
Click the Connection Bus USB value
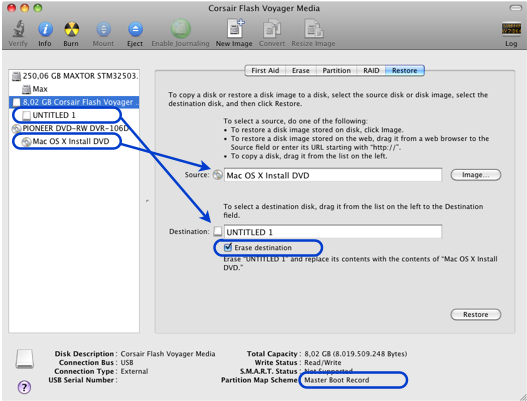[127, 363]
